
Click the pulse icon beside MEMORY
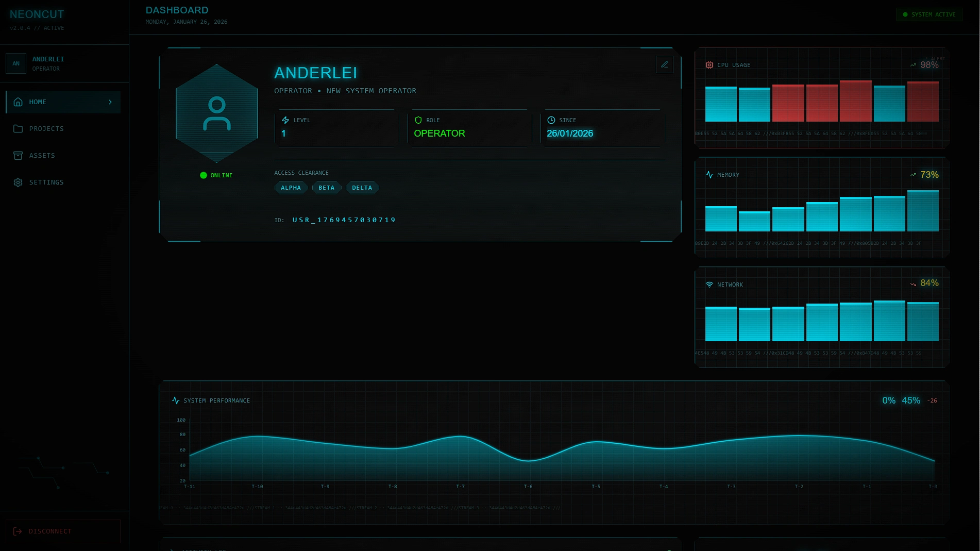point(709,175)
